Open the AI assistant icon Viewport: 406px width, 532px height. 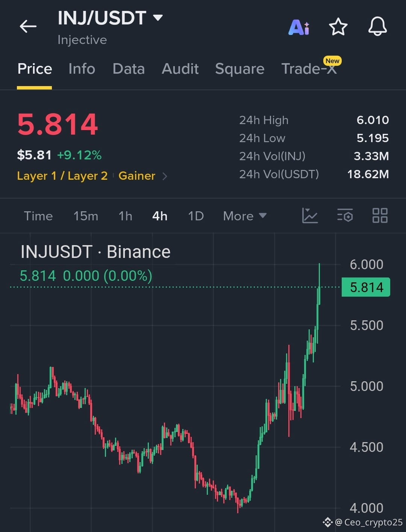[299, 27]
